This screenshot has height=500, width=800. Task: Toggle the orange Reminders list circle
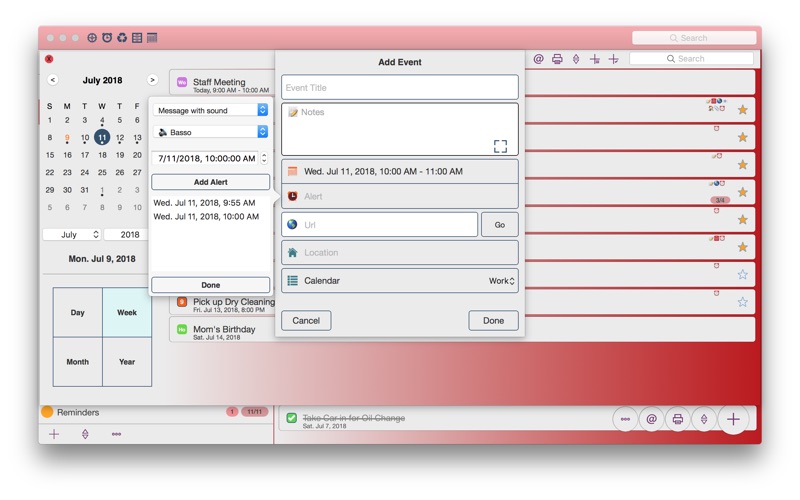[47, 412]
